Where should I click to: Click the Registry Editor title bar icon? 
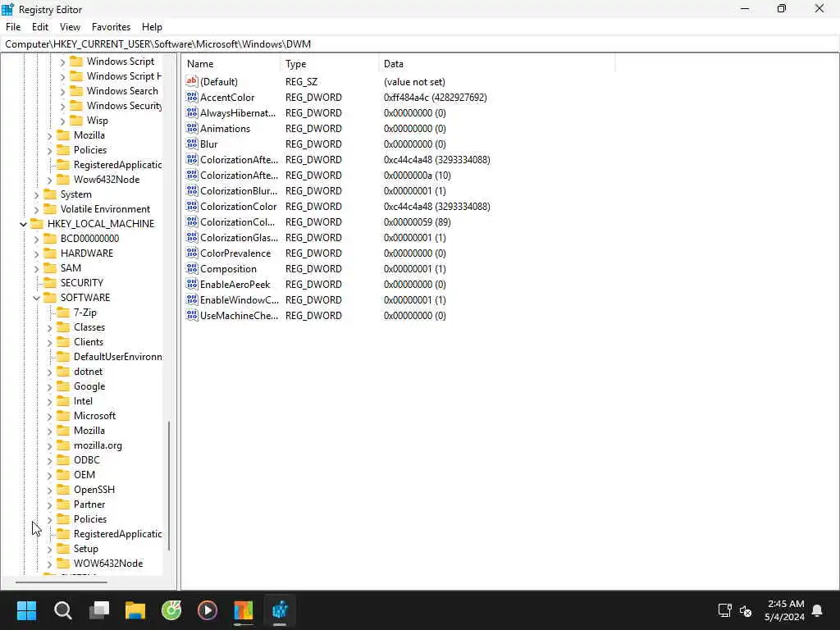[8, 9]
